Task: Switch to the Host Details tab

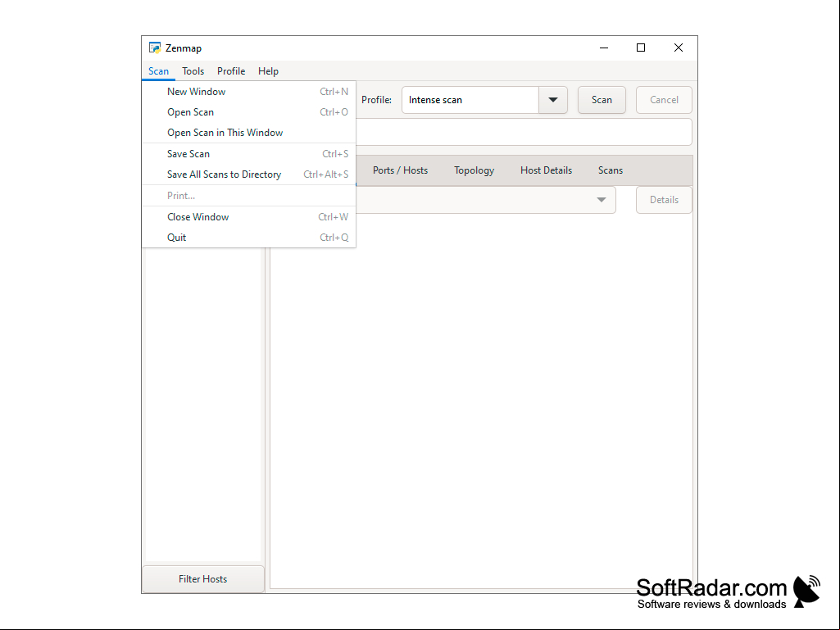Action: pyautogui.click(x=546, y=170)
